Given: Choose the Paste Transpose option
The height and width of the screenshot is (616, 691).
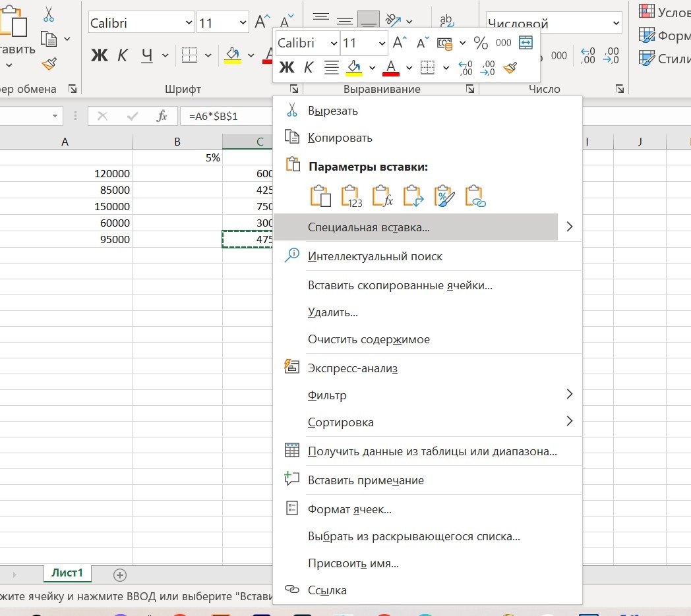Looking at the screenshot, I should [x=413, y=196].
